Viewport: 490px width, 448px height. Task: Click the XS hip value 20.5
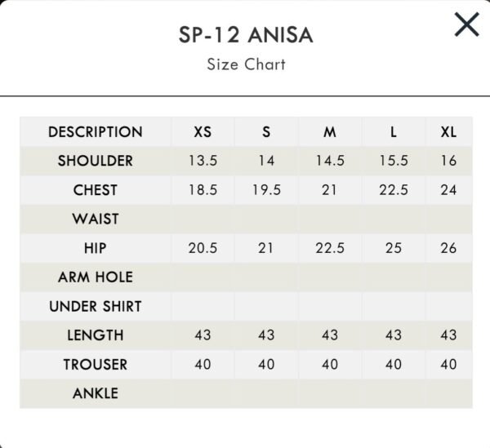(x=203, y=248)
